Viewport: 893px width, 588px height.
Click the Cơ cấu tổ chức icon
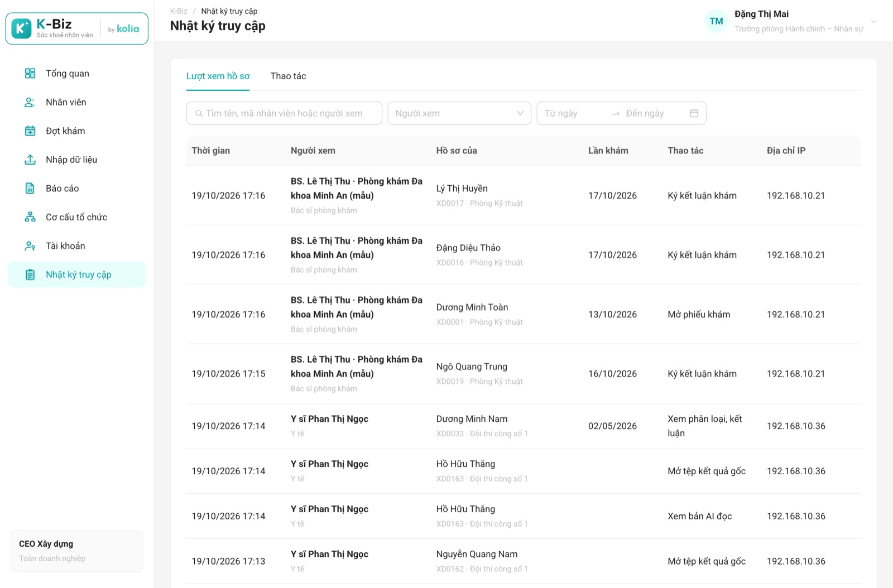(x=30, y=217)
